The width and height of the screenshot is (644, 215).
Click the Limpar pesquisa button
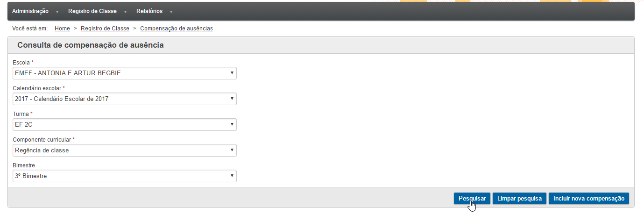point(519,199)
